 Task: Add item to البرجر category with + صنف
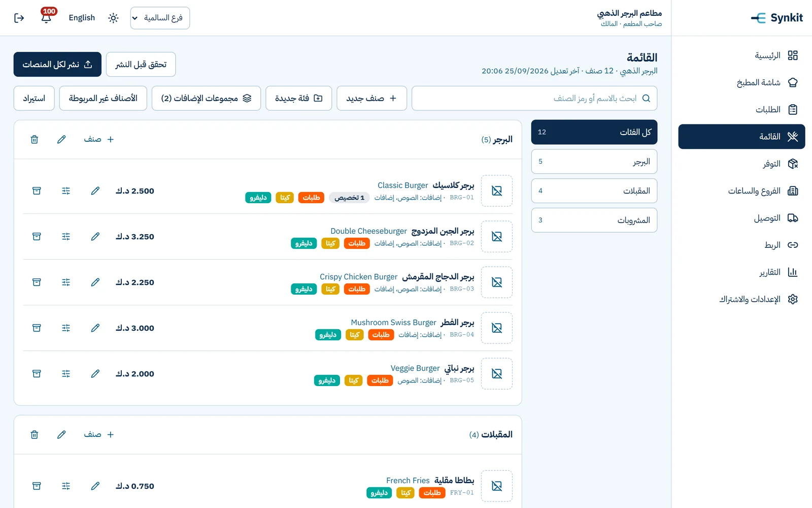click(x=99, y=139)
